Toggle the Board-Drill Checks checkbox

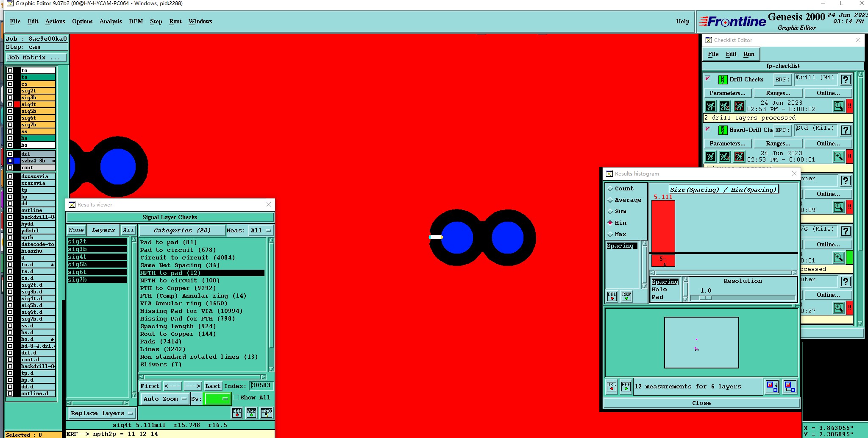pos(707,129)
